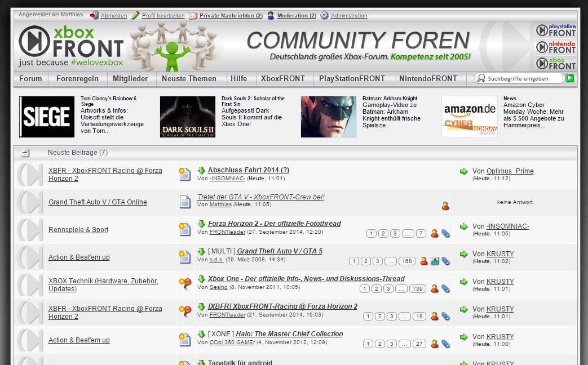This screenshot has width=588, height=365.
Task: Open the Neuste Themen menu item
Action: [x=189, y=79]
